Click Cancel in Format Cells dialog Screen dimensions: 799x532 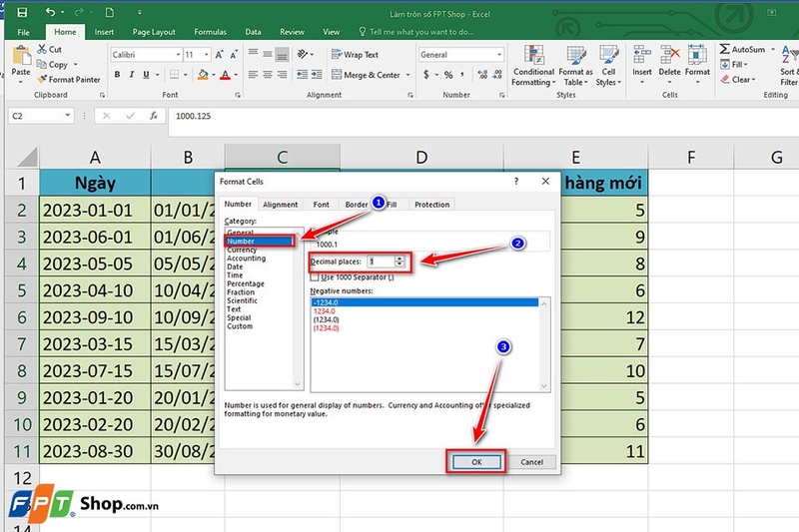pyautogui.click(x=531, y=462)
